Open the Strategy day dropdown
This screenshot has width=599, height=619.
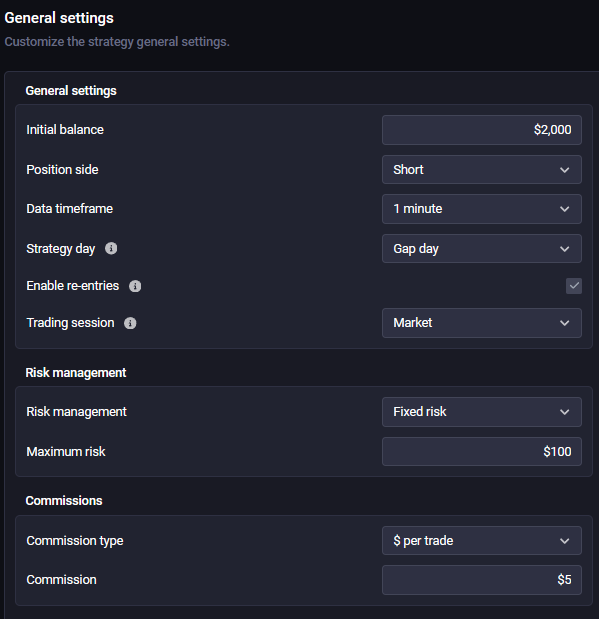(482, 249)
